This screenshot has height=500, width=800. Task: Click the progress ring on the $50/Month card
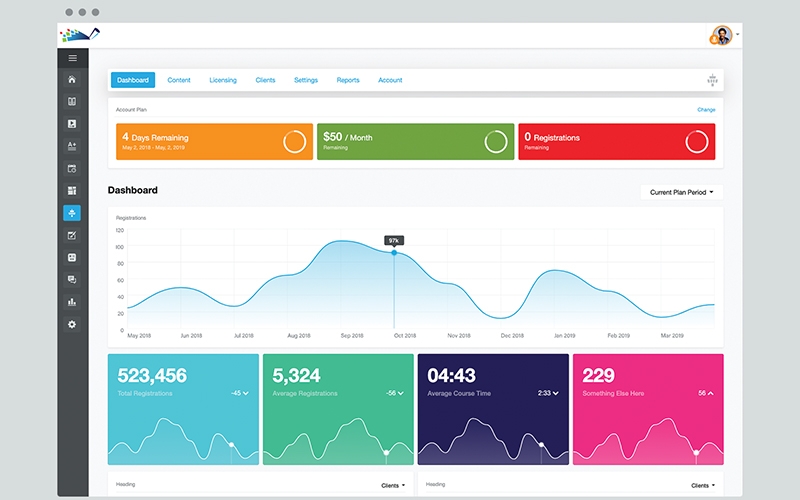pos(496,141)
